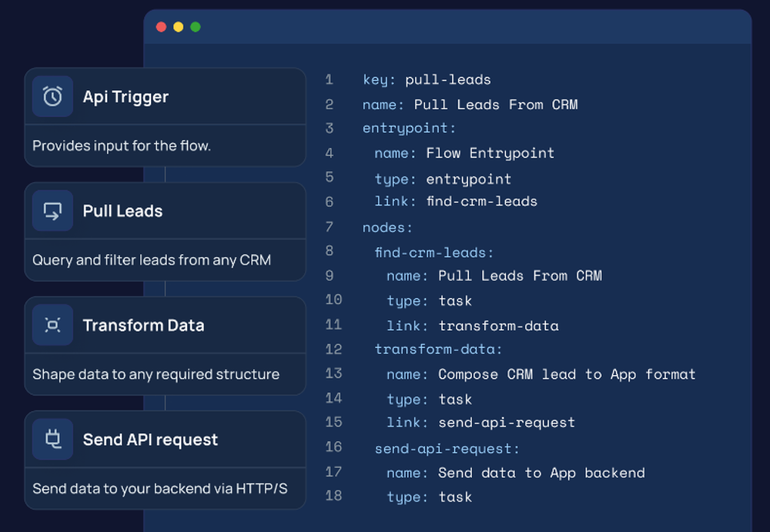Screen dimensions: 770x532
Task: Click the Send API request plug icon
Action: coord(51,438)
